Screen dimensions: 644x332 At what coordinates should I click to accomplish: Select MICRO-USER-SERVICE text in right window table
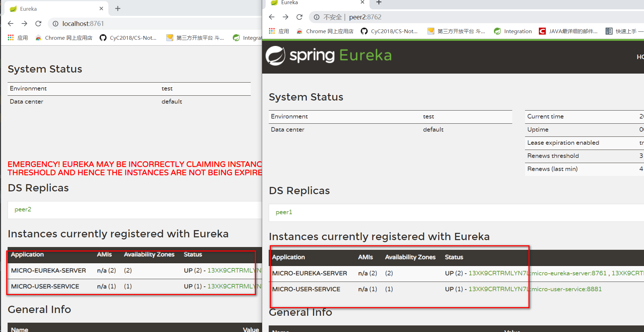tap(306, 289)
